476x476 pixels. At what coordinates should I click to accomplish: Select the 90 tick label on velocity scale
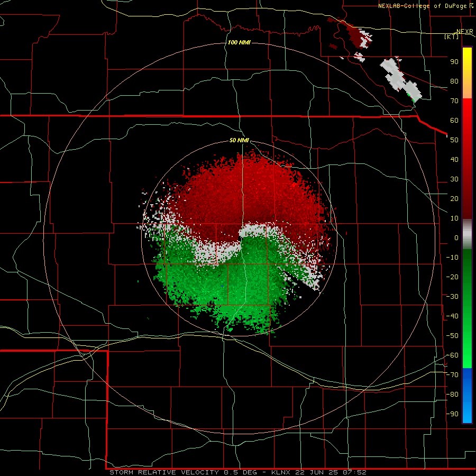454,62
